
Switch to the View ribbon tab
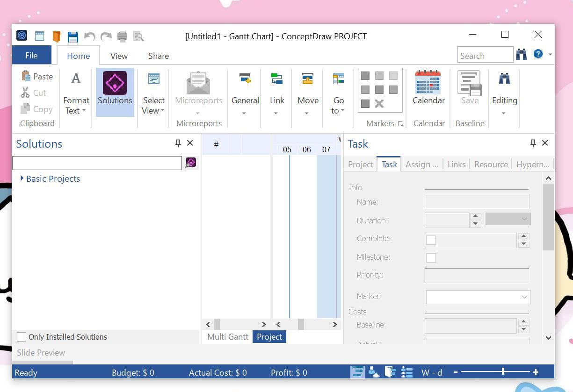pos(118,56)
